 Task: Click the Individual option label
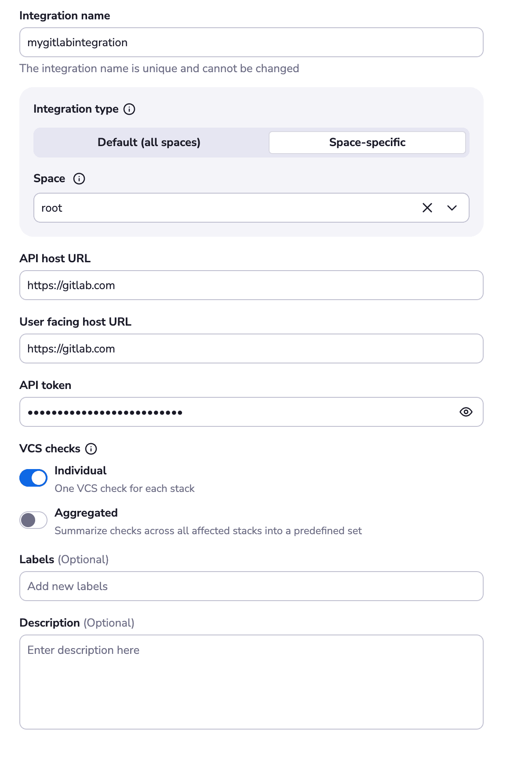click(x=80, y=471)
